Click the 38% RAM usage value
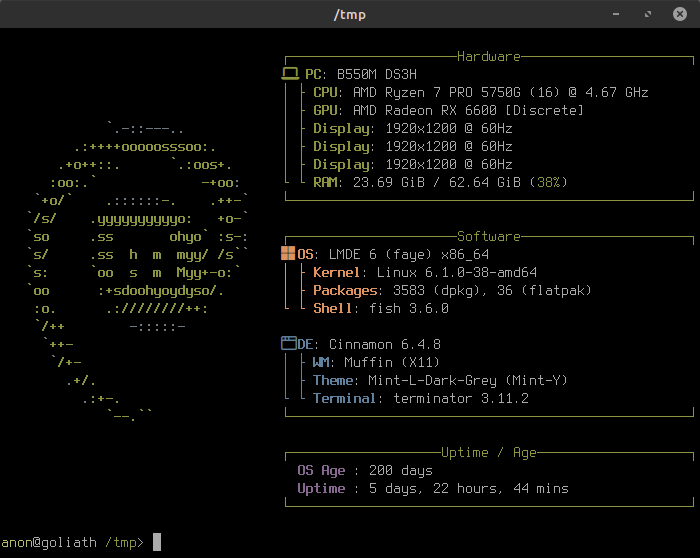 (x=548, y=182)
